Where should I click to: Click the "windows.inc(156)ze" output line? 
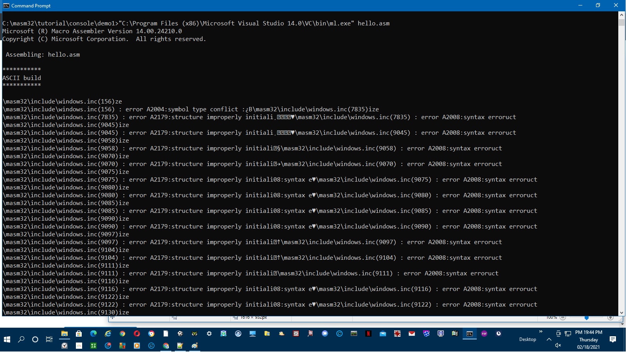62,102
